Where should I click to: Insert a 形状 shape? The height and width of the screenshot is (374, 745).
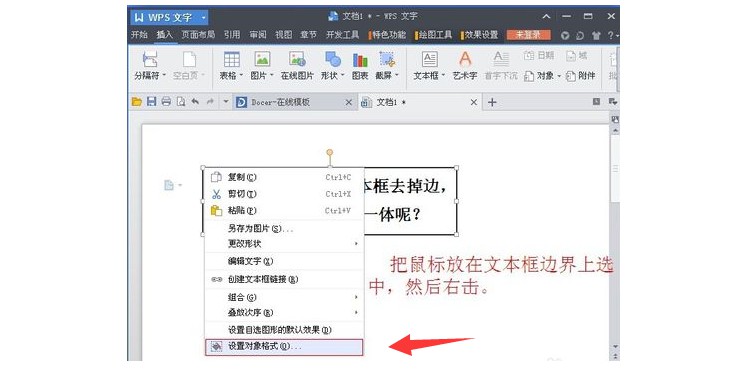click(333, 65)
